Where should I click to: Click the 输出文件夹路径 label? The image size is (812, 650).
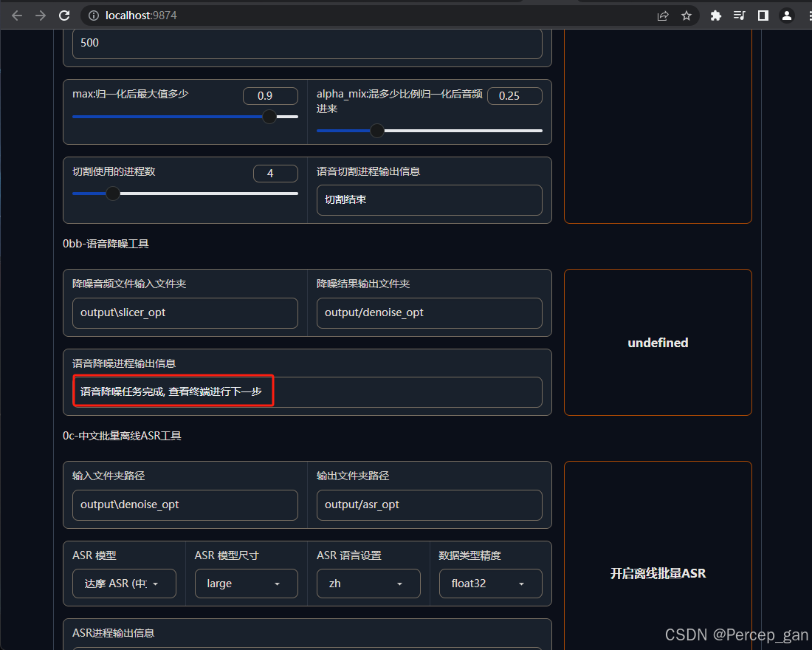point(353,476)
